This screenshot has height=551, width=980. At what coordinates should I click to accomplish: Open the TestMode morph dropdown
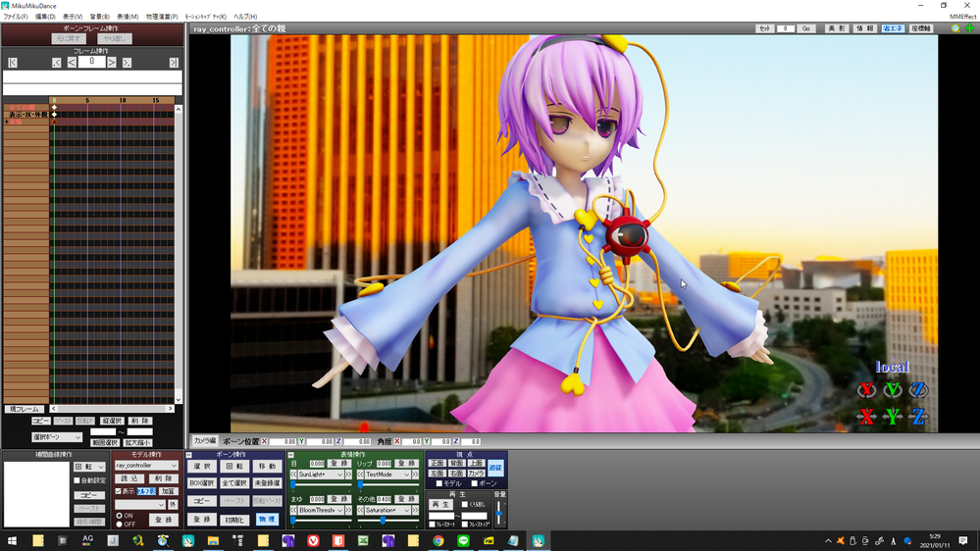click(387, 475)
